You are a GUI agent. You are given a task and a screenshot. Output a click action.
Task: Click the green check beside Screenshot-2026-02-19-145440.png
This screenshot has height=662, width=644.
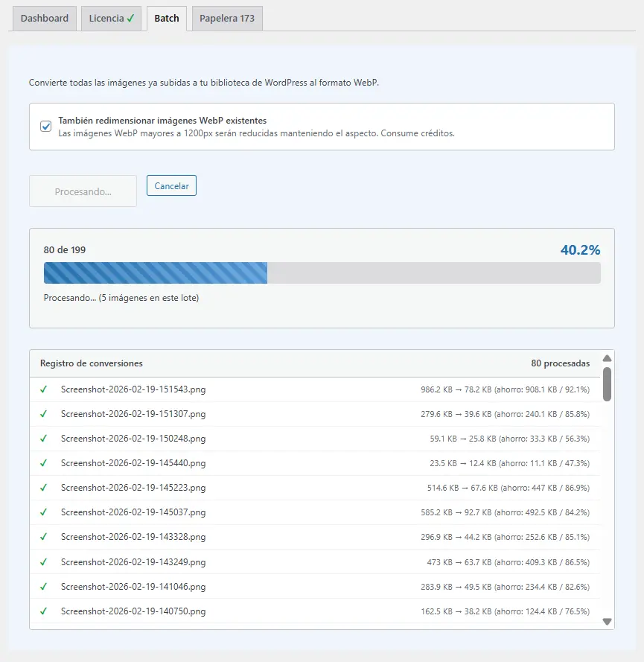coord(43,463)
